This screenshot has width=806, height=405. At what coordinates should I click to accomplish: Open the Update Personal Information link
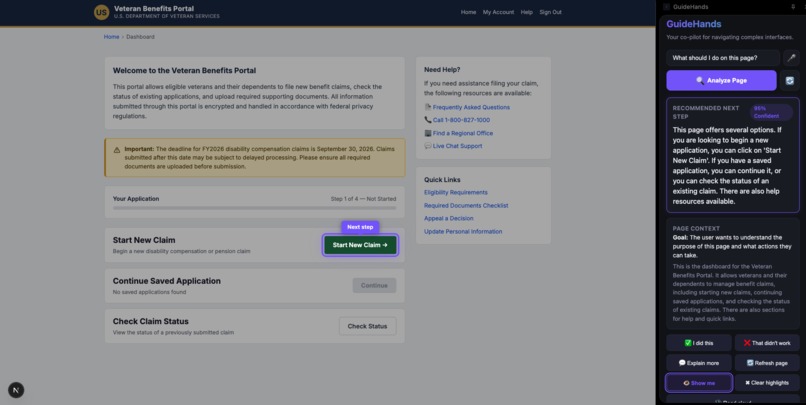pyautogui.click(x=463, y=231)
